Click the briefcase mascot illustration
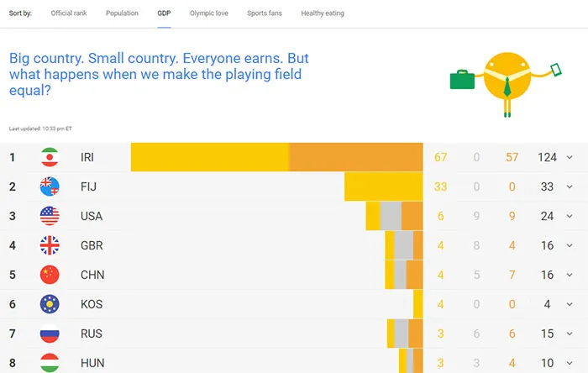 pos(502,82)
